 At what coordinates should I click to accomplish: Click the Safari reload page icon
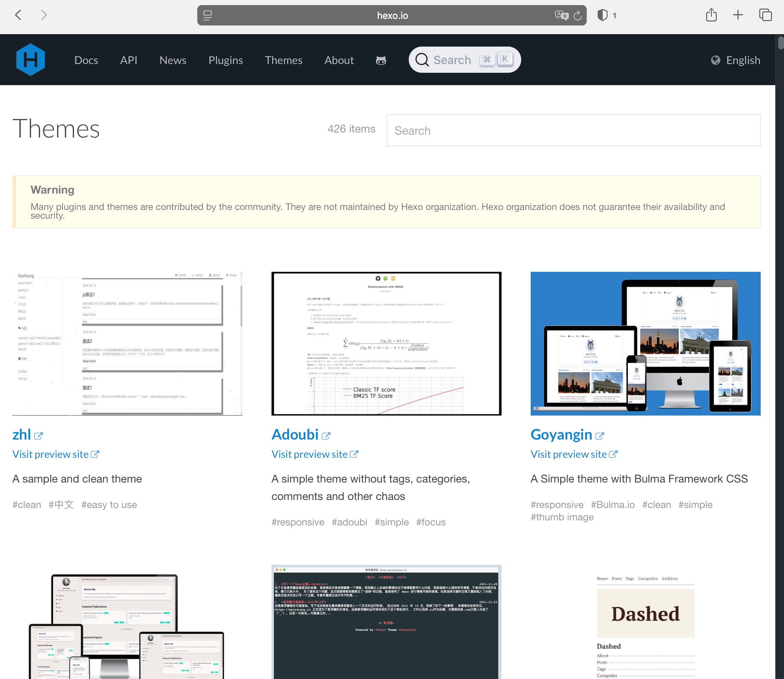578,16
